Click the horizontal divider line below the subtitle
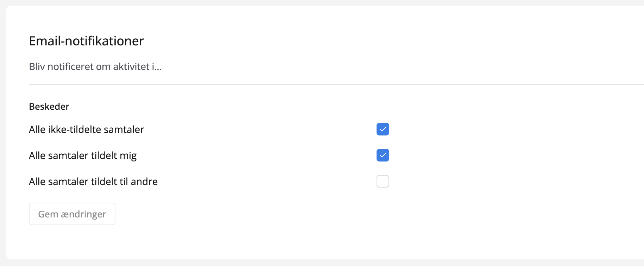Image resolution: width=644 pixels, height=266 pixels. click(x=317, y=85)
